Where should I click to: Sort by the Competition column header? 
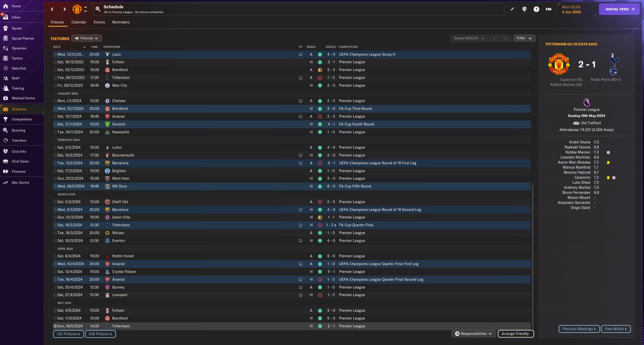pos(348,47)
